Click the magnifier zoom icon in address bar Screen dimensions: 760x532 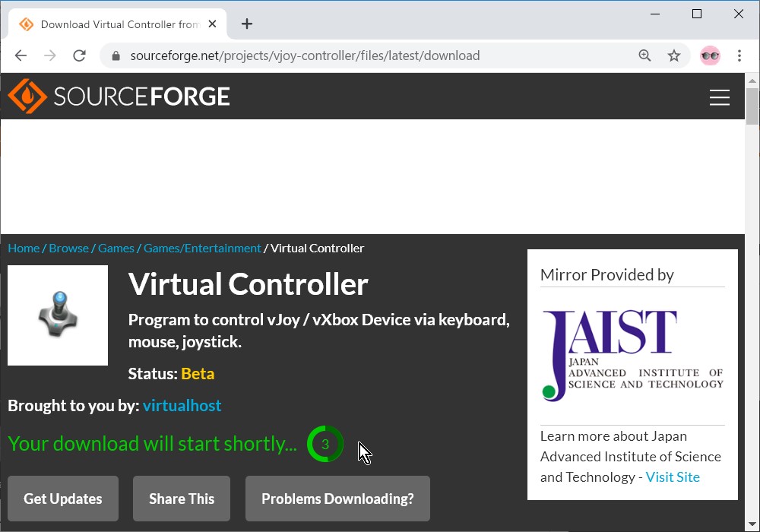point(644,55)
